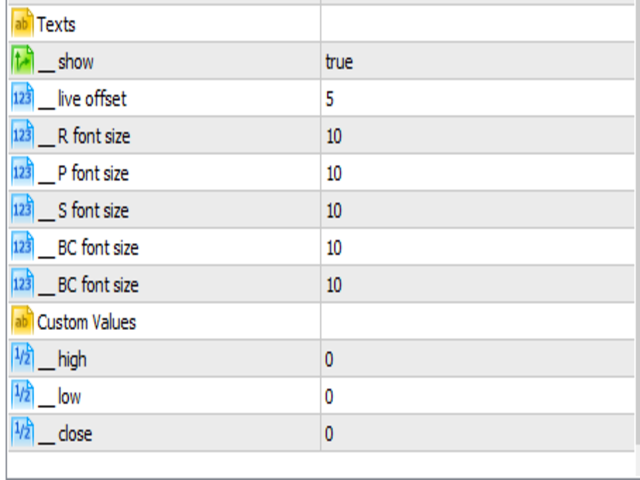Image resolution: width=640 pixels, height=480 pixels.
Task: Select the __P font size value field
Action: pos(478,173)
